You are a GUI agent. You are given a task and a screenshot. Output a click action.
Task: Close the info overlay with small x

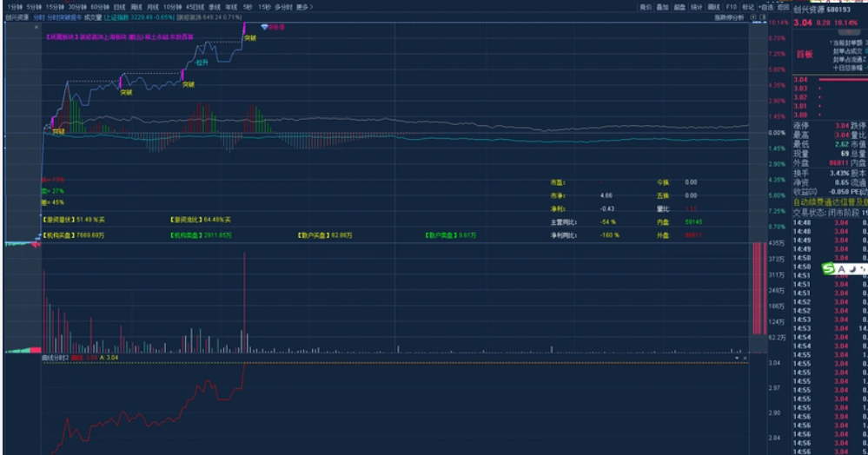click(x=743, y=356)
